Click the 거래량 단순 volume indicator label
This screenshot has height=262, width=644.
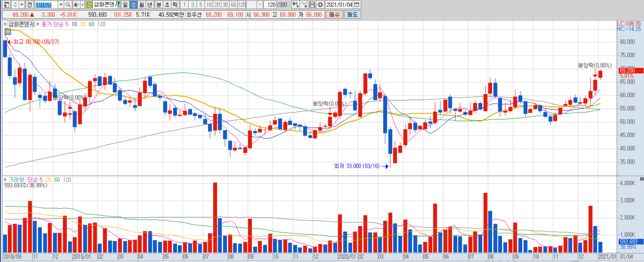[23, 179]
